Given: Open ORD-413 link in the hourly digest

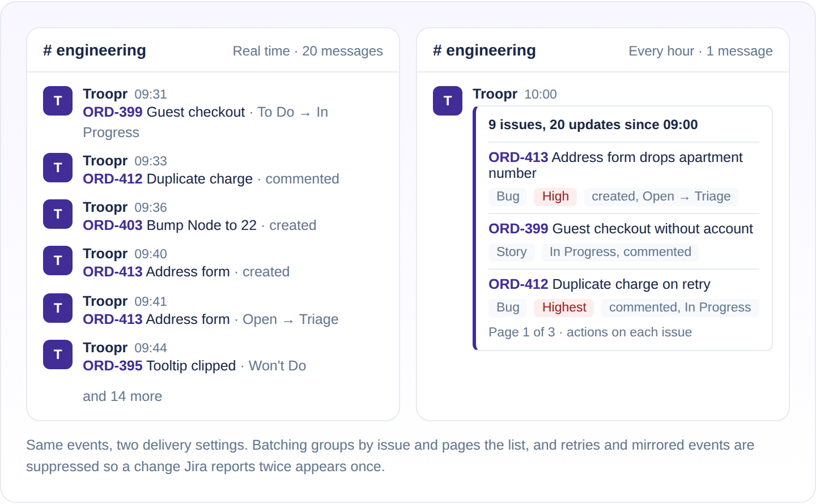Looking at the screenshot, I should pyautogui.click(x=518, y=157).
